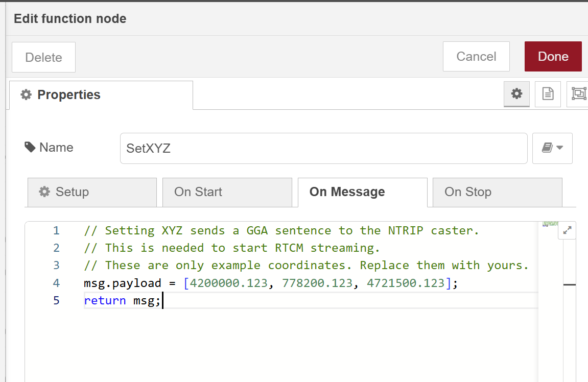This screenshot has height=382, width=588.
Task: Expand the code editor to fullscreen
Action: click(x=567, y=230)
